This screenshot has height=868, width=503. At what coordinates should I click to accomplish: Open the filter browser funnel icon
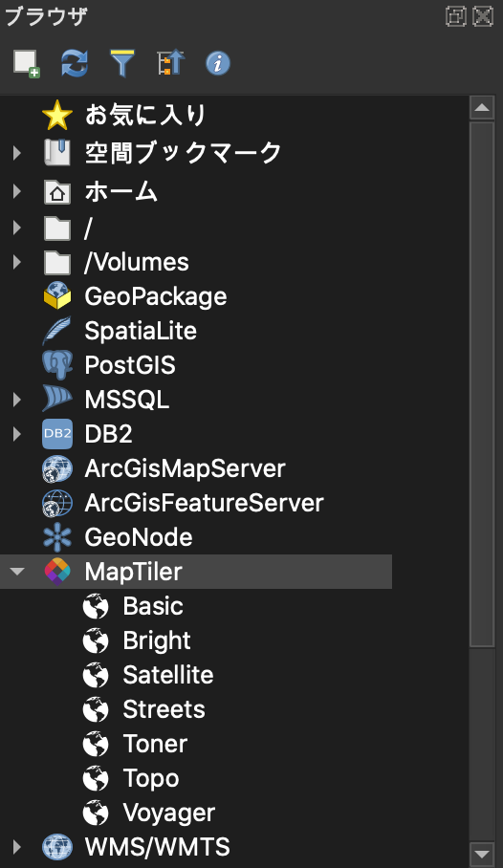121,63
